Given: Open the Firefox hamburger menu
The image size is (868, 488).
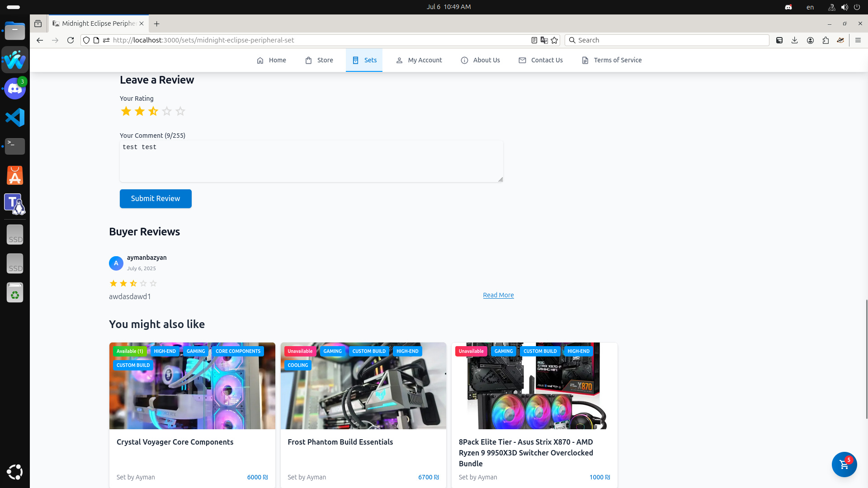Looking at the screenshot, I should [858, 40].
